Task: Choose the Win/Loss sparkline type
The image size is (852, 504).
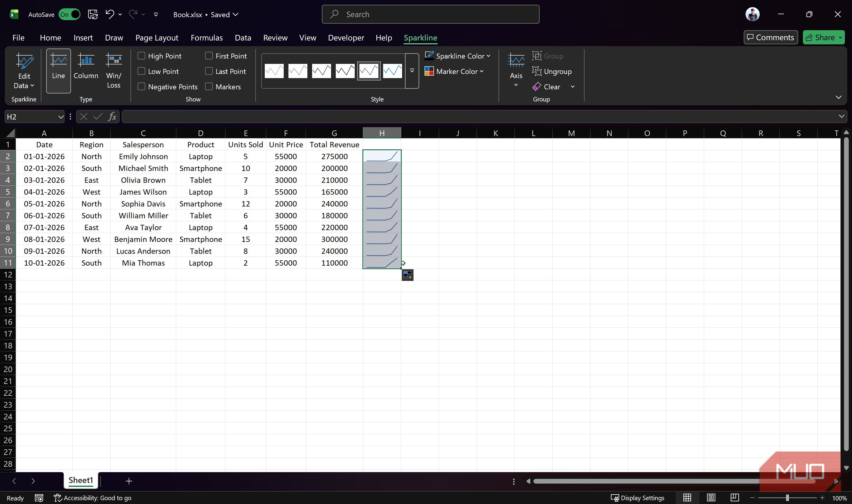Action: pos(113,71)
